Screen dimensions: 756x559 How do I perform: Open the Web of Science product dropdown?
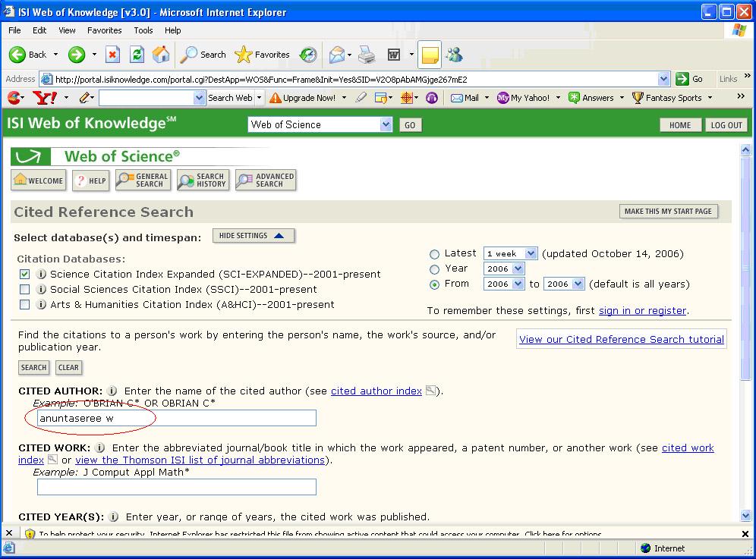320,125
